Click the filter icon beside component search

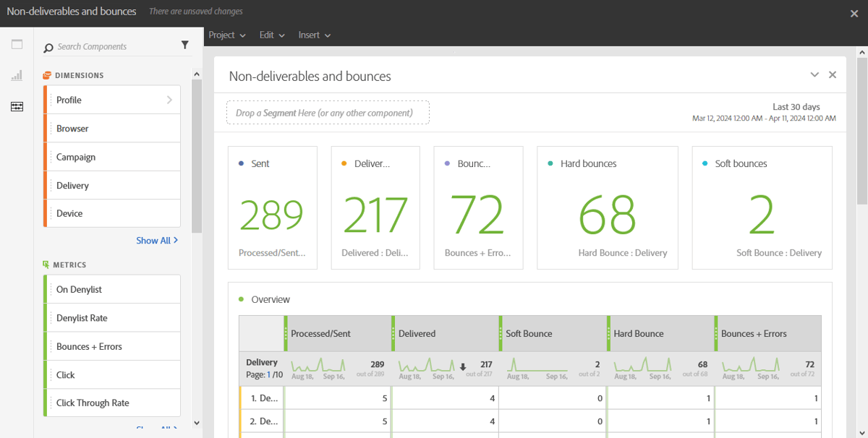[x=185, y=45]
